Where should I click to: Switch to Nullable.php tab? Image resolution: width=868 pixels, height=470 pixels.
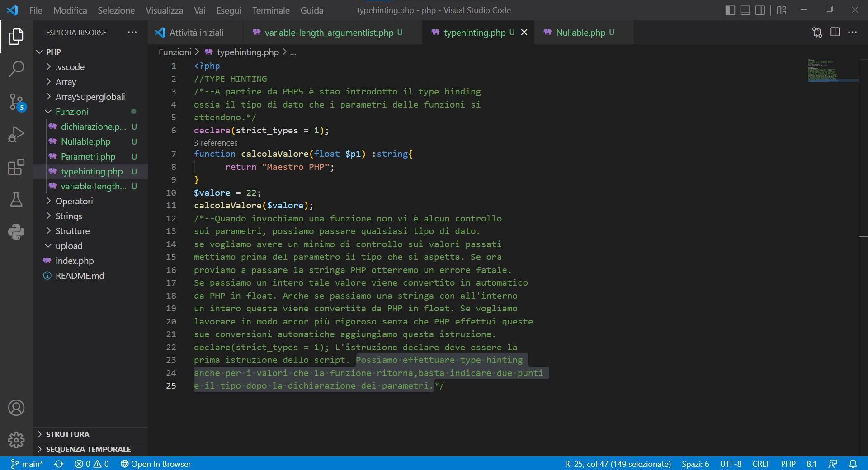[x=583, y=33]
